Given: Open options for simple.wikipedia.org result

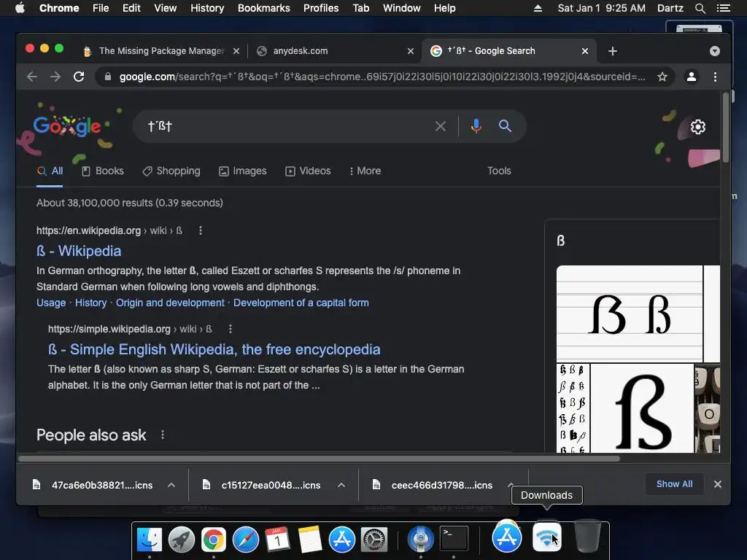Looking at the screenshot, I should tap(230, 329).
